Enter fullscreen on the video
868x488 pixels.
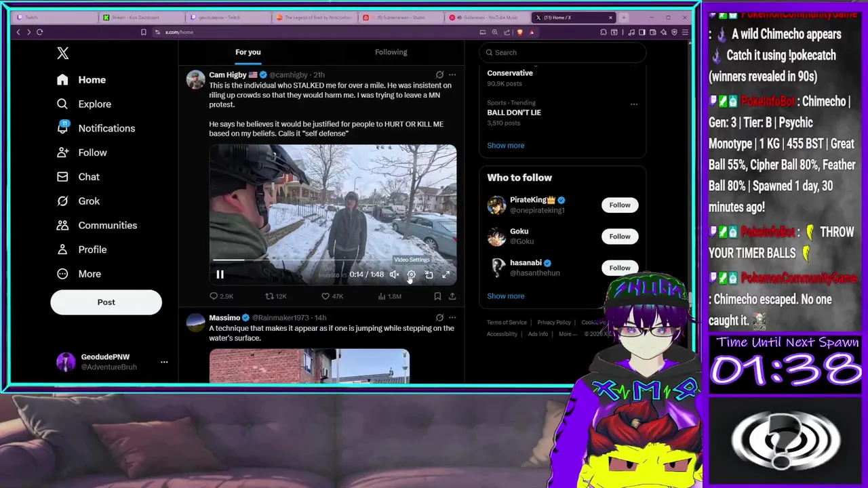(x=446, y=274)
